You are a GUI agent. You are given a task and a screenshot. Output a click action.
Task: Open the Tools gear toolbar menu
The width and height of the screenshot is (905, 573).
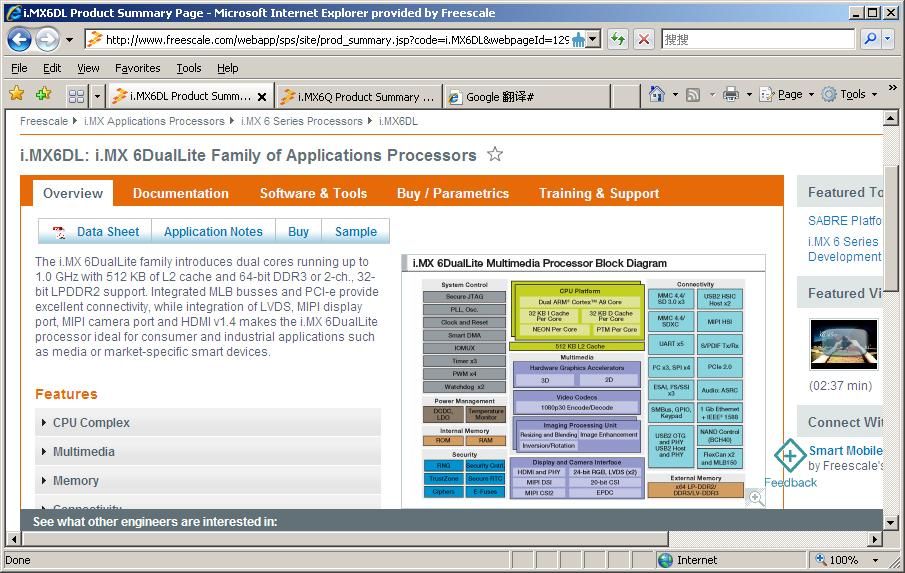[849, 94]
